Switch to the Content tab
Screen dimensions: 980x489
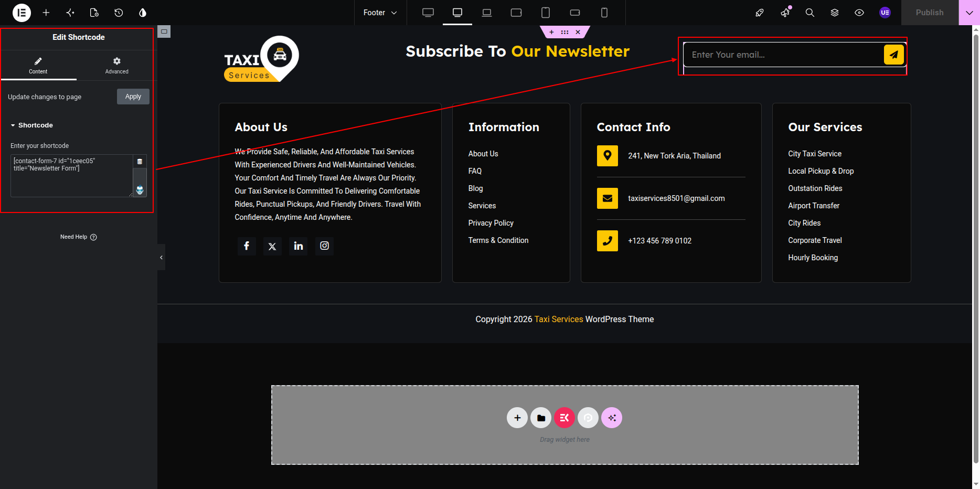coord(38,66)
